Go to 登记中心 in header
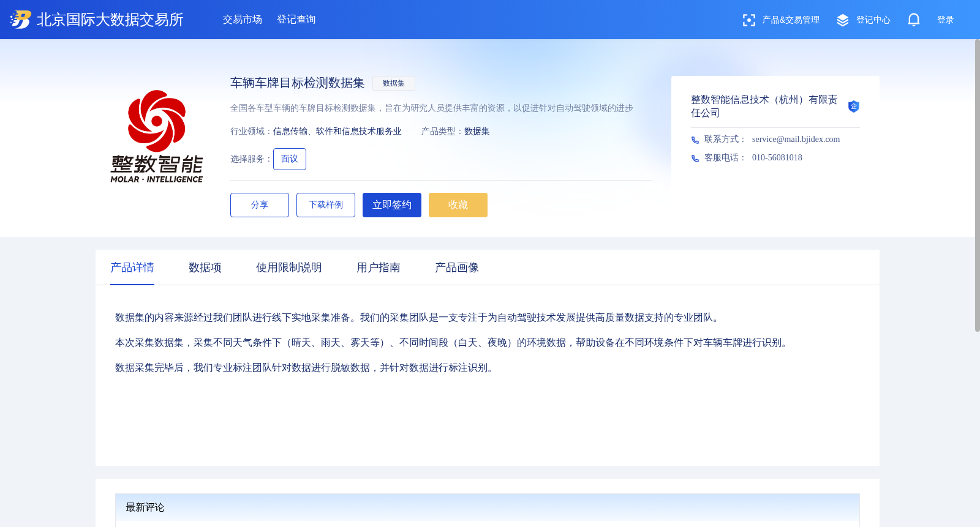 (873, 20)
